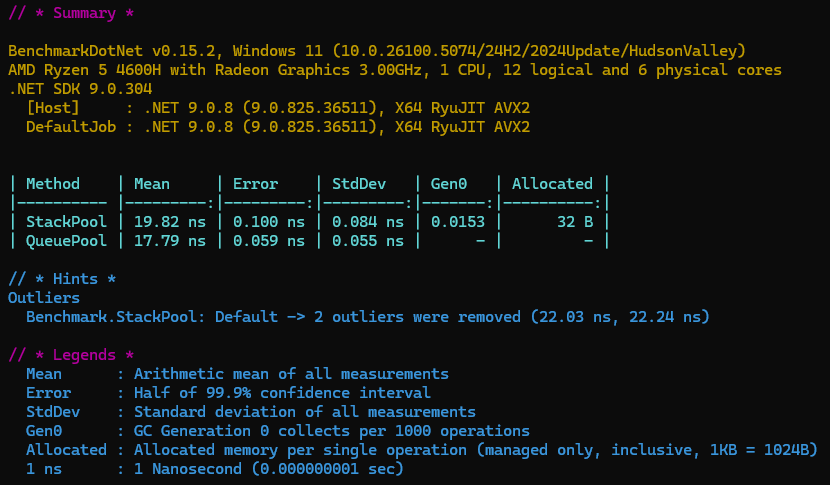Click the 'Error' column header in table
Viewport: 830px width, 485px height.
255,184
